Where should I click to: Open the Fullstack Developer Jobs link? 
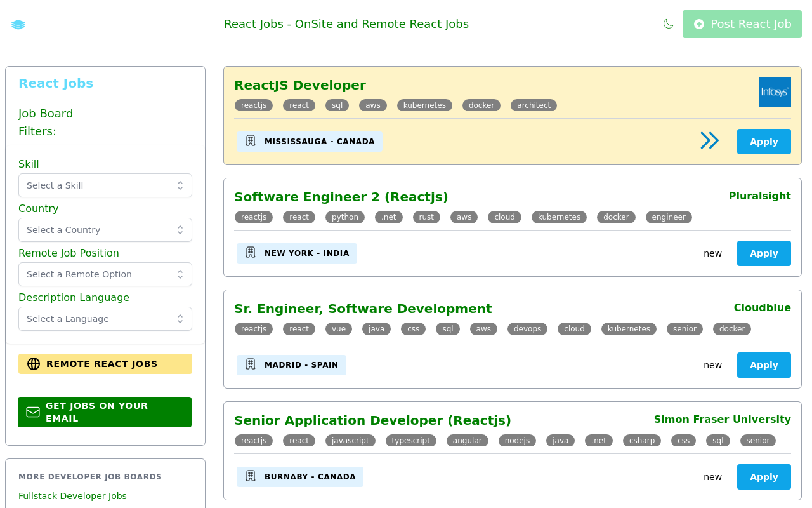coord(72,496)
